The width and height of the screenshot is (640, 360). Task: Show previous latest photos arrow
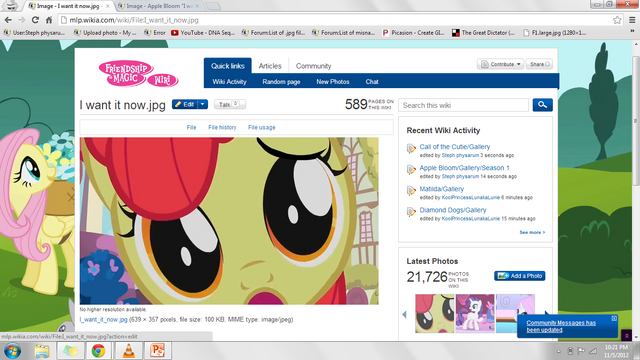pyautogui.click(x=404, y=314)
